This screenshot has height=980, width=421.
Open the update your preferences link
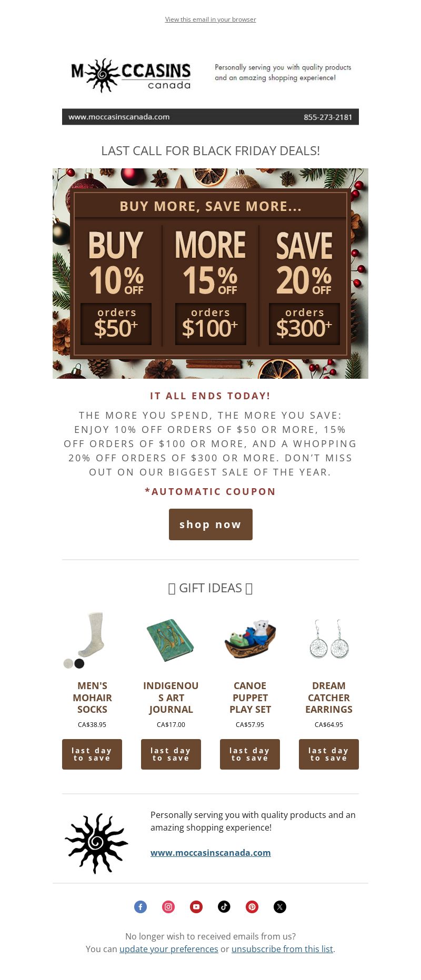tap(169, 949)
